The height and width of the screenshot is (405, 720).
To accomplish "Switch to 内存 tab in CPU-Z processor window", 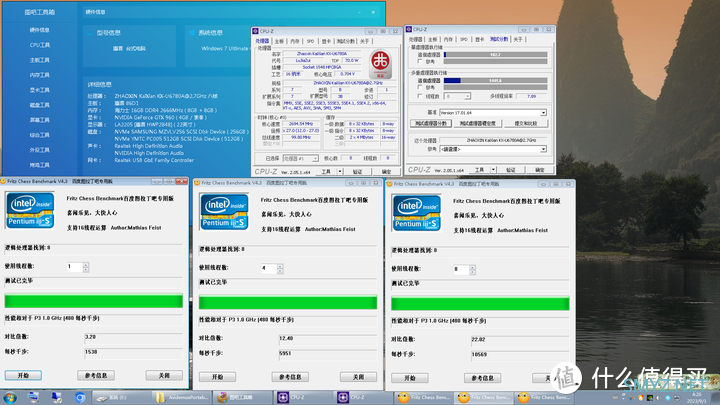I will [295, 41].
